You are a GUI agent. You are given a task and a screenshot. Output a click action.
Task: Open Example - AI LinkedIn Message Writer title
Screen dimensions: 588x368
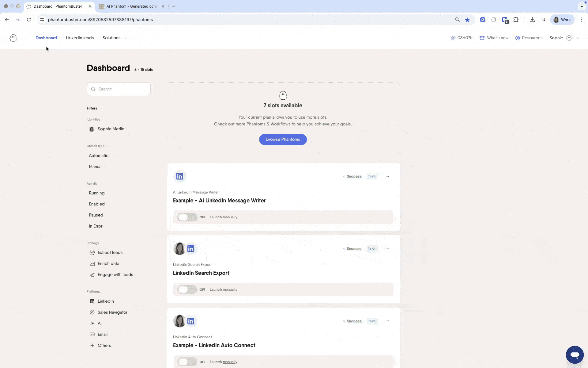pyautogui.click(x=219, y=201)
